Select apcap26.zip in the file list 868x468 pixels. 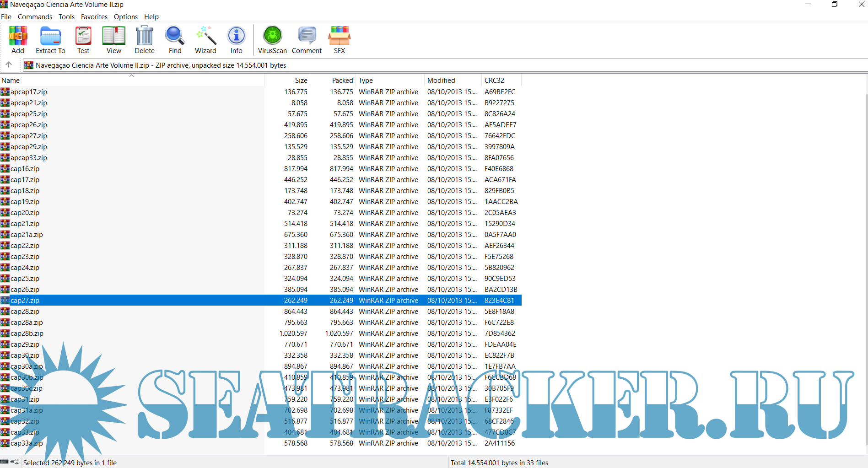pos(29,125)
